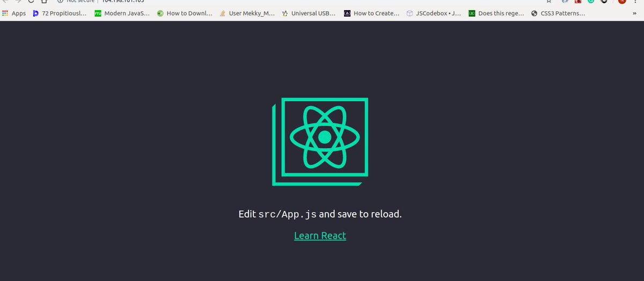
Task: Open the 'User Mekky_M...' bookmark
Action: pyautogui.click(x=247, y=13)
